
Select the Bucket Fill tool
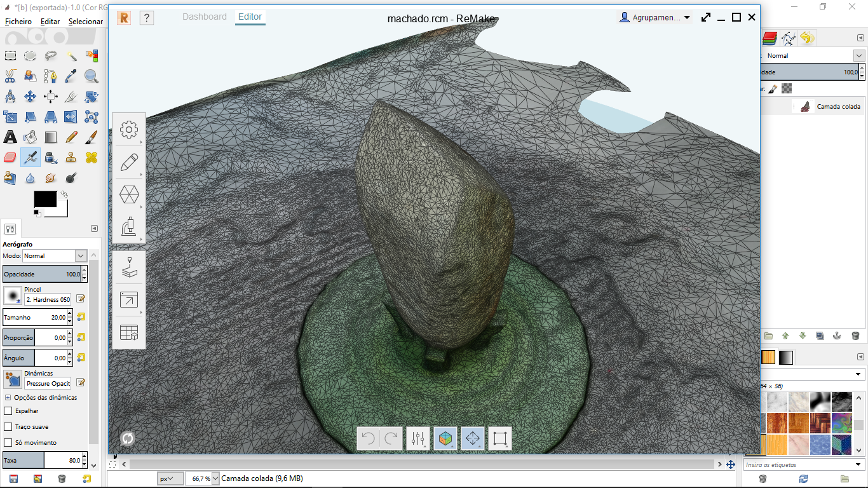click(x=30, y=137)
